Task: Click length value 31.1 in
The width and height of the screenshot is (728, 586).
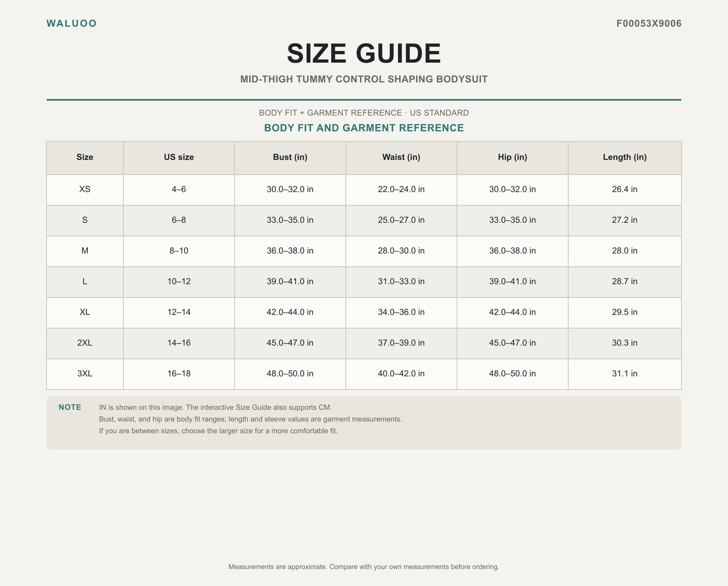Action: 624,374
